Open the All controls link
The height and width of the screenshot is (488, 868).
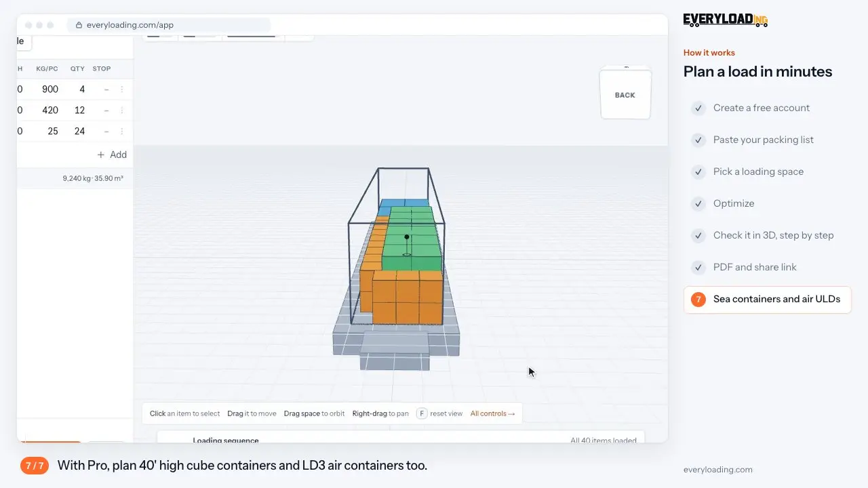(x=492, y=413)
